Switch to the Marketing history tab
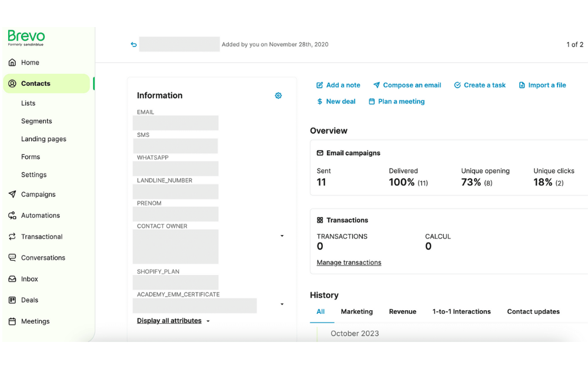 tap(357, 311)
